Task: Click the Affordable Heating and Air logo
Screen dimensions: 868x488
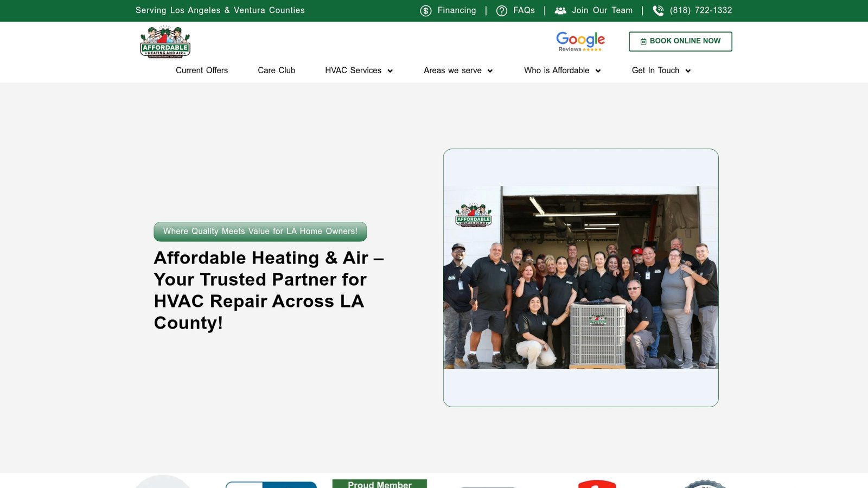Action: click(165, 42)
